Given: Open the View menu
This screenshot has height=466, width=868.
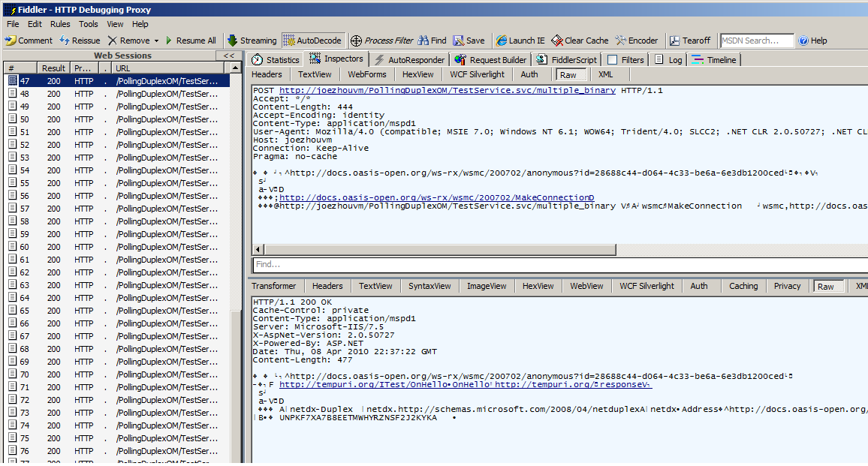Looking at the screenshot, I should (x=115, y=24).
